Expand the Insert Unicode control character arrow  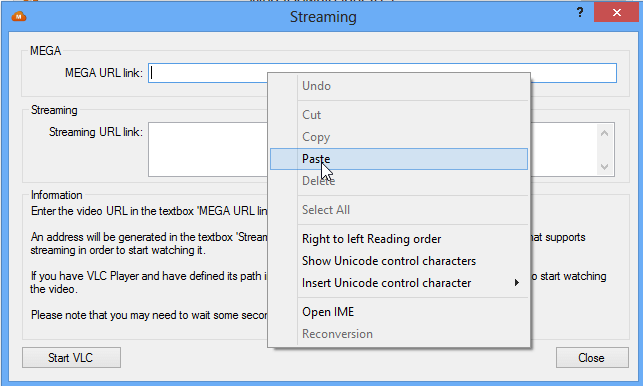pos(517,283)
